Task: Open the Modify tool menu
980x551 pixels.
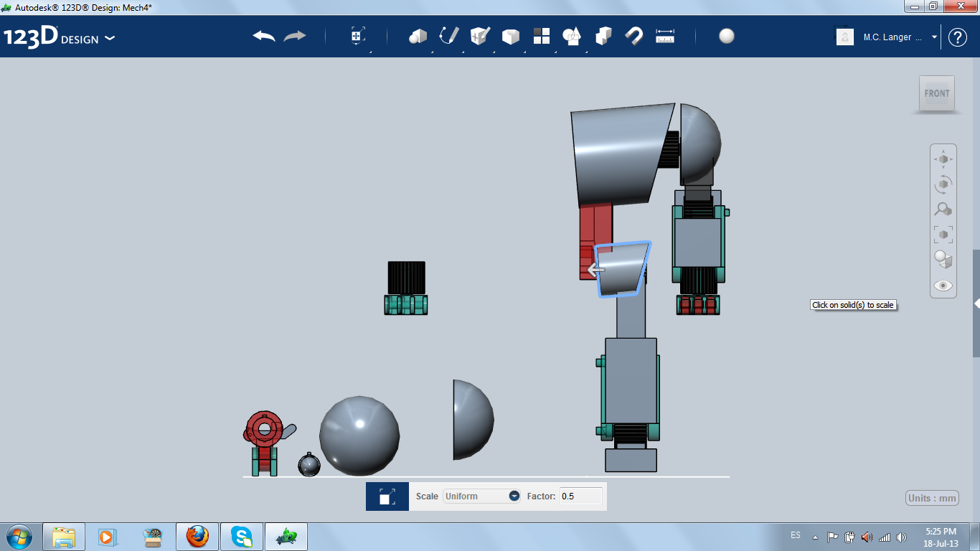Action: coord(511,37)
